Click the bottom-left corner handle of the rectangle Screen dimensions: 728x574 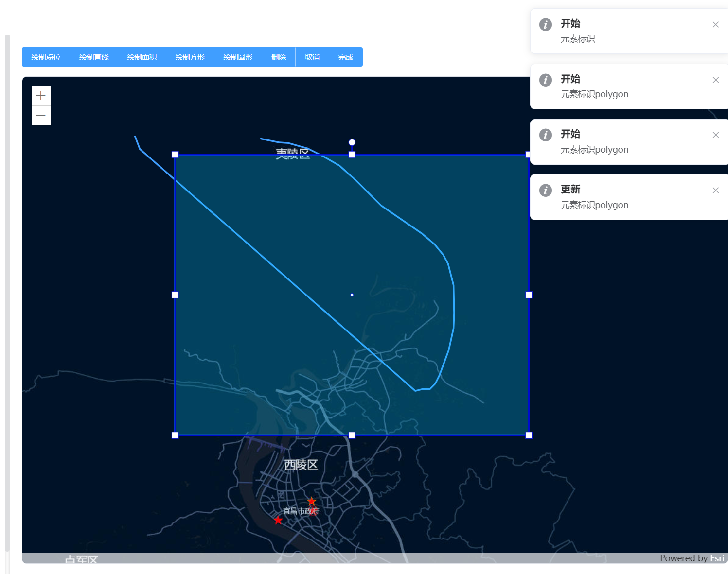point(175,435)
